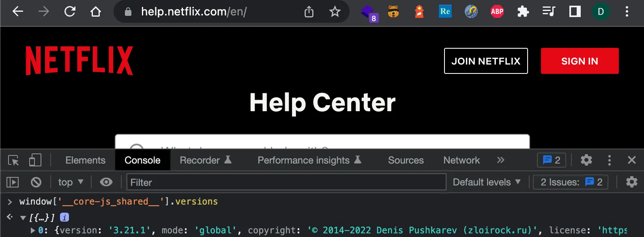The height and width of the screenshot is (237, 644).
Task: Bookmark this page with the star
Action: tap(335, 11)
